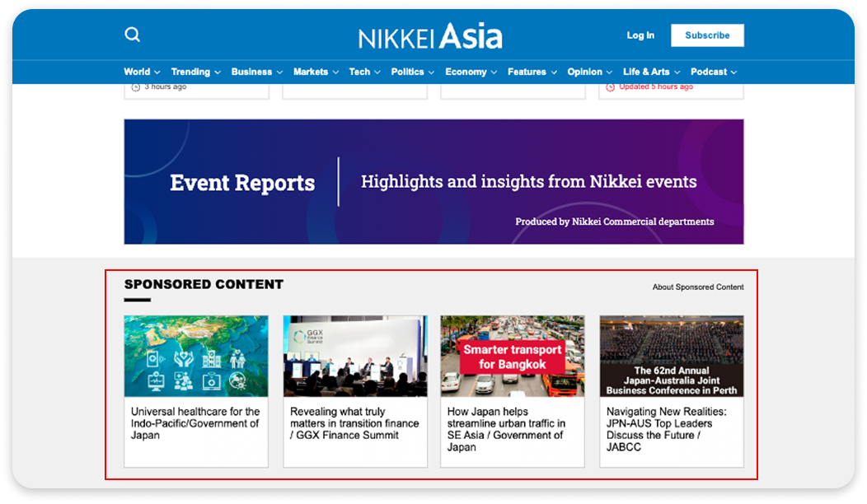The height and width of the screenshot is (504, 867).
Task: Open the Tech dropdown menu
Action: click(x=363, y=72)
